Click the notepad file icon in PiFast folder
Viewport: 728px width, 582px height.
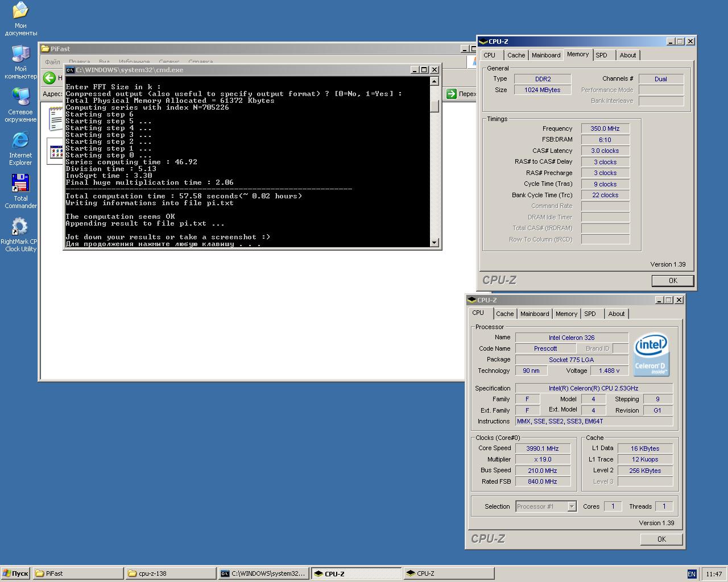pos(56,119)
